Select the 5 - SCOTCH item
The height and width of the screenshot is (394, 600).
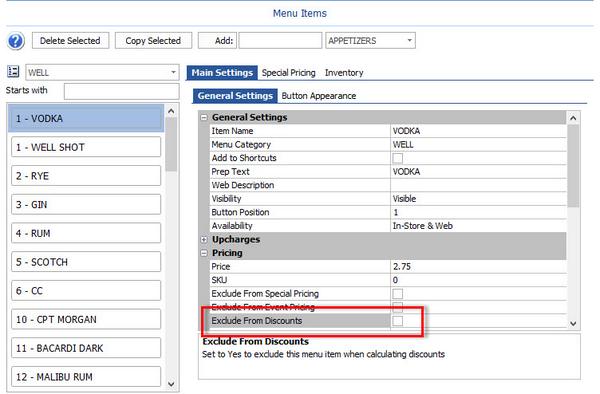coord(86,262)
